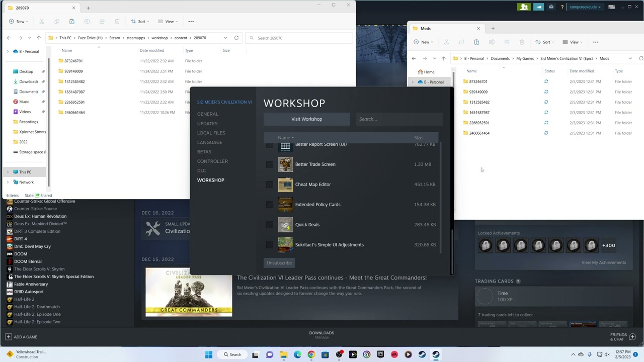Tick the Extended Policy Cards checkbox
The height and width of the screenshot is (362, 644).
[270, 205]
